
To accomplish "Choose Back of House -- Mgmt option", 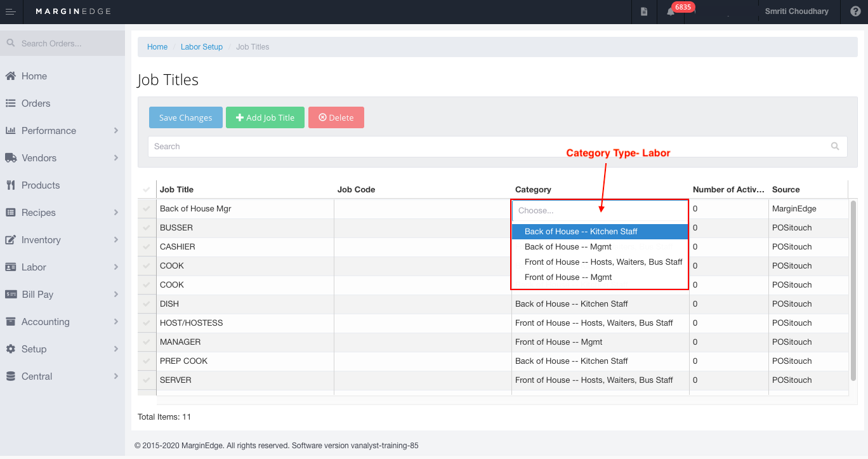I will pyautogui.click(x=600, y=246).
